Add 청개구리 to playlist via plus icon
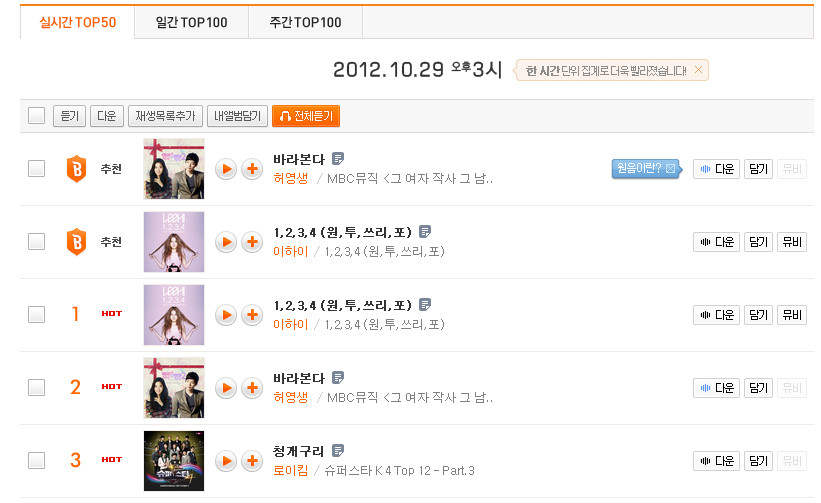 tap(252, 461)
